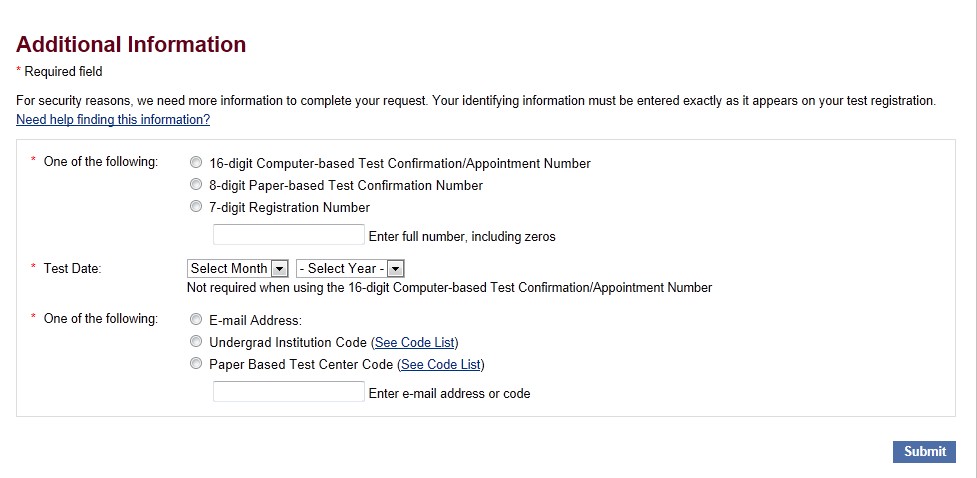Click the E-mail Address label text
Screen dimensions: 977x478
(x=255, y=320)
